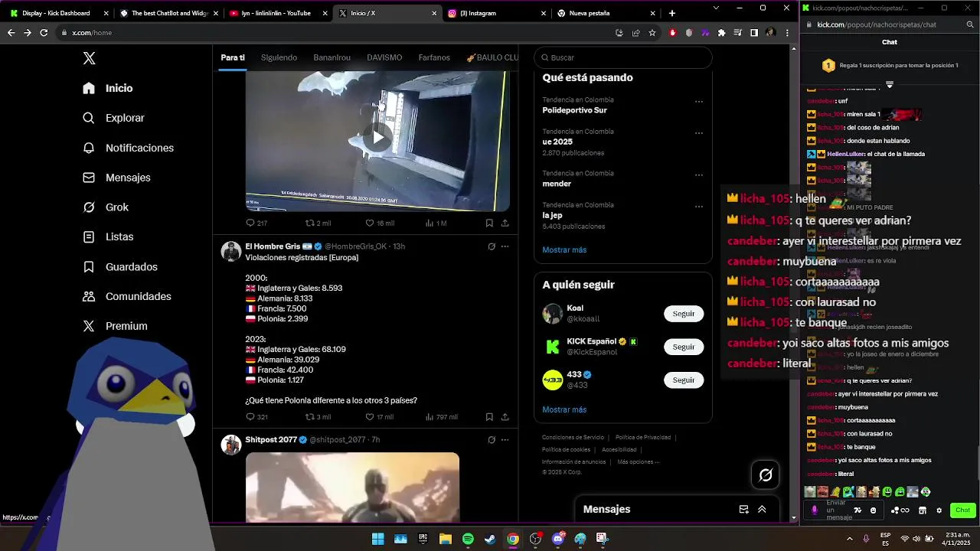Follow 433 with Seguir button
This screenshot has width=980, height=551.
(x=684, y=380)
